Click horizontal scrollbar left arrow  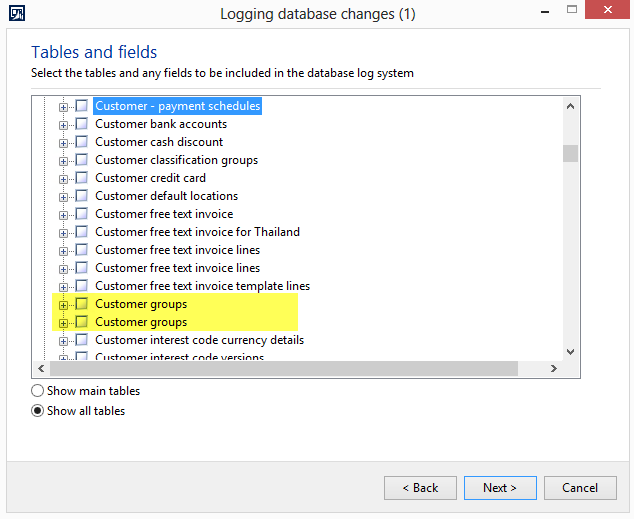point(40,369)
